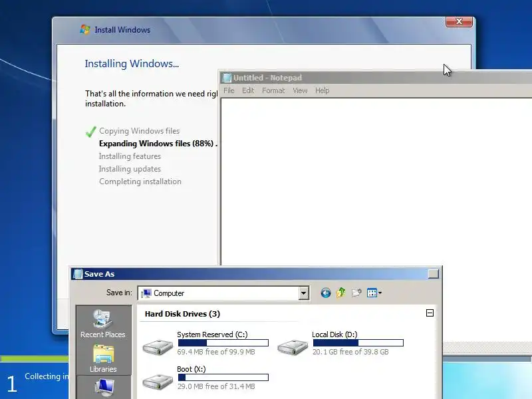Click Notepad title bar icon
The height and width of the screenshot is (399, 532).
tap(226, 78)
